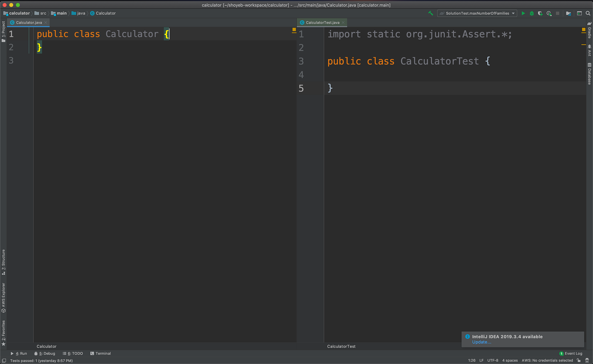Open the Project Structure folder icon
Screen dimensions: 593x364
click(568, 13)
